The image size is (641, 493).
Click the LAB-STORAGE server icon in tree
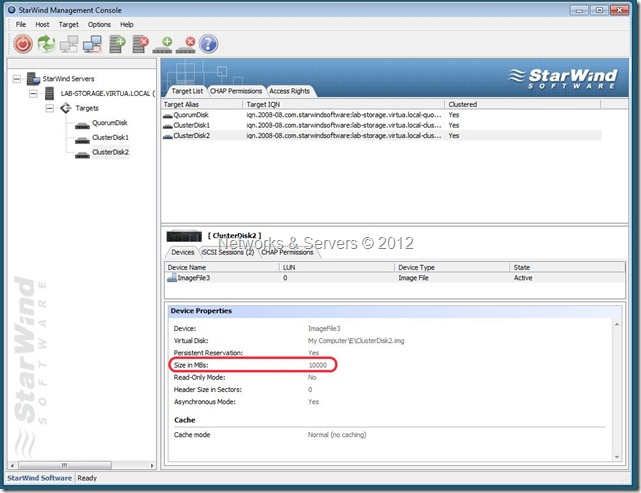[49, 93]
